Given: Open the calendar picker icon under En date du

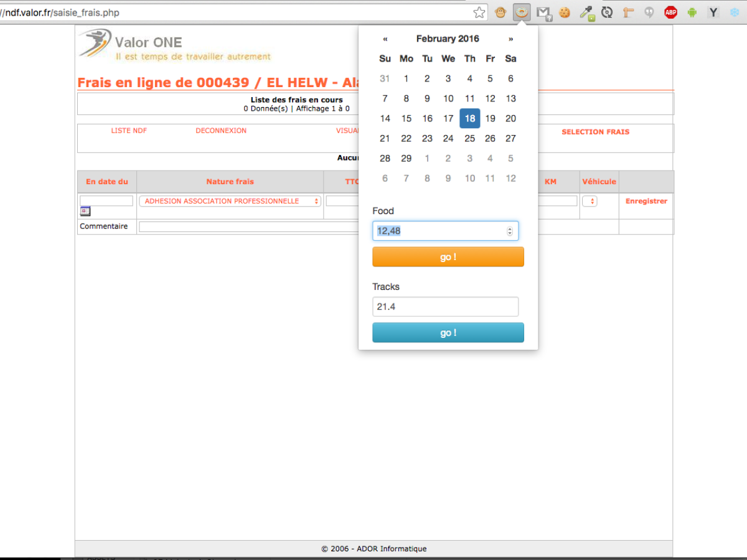Looking at the screenshot, I should 85,211.
